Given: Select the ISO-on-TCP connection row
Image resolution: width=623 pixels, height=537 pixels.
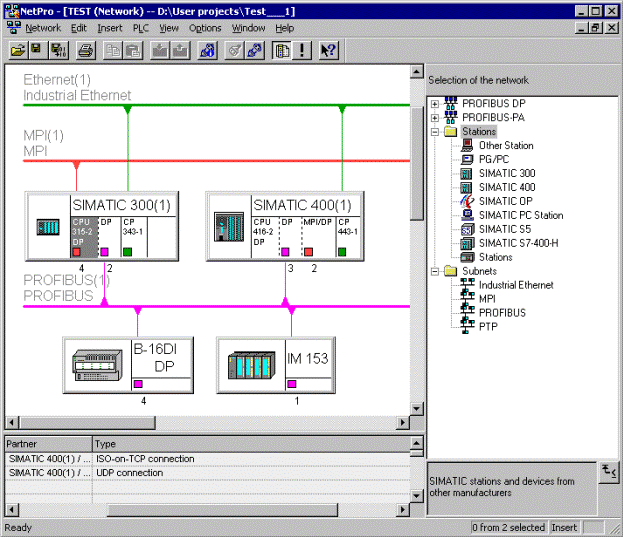Looking at the screenshot, I should click(145, 459).
